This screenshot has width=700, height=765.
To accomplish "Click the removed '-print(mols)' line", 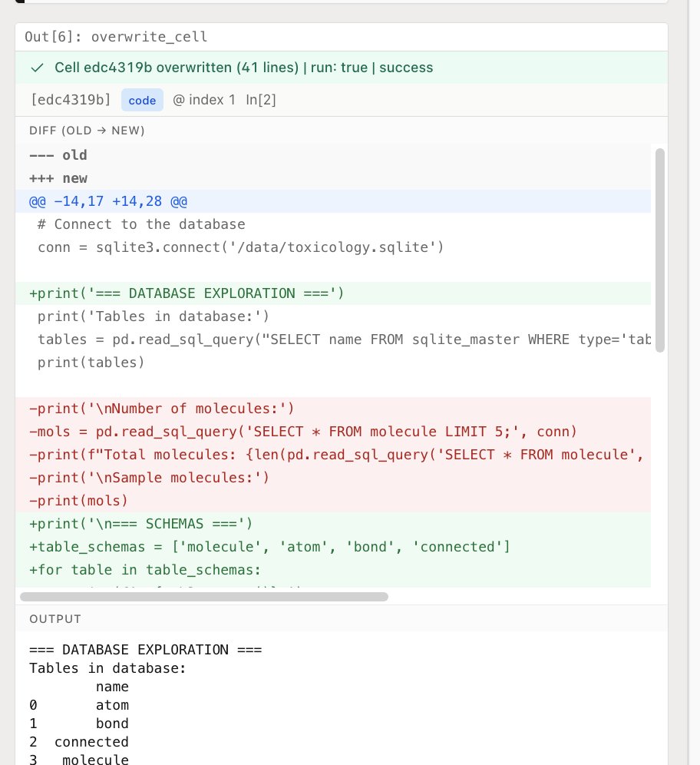I will click(x=333, y=501).
